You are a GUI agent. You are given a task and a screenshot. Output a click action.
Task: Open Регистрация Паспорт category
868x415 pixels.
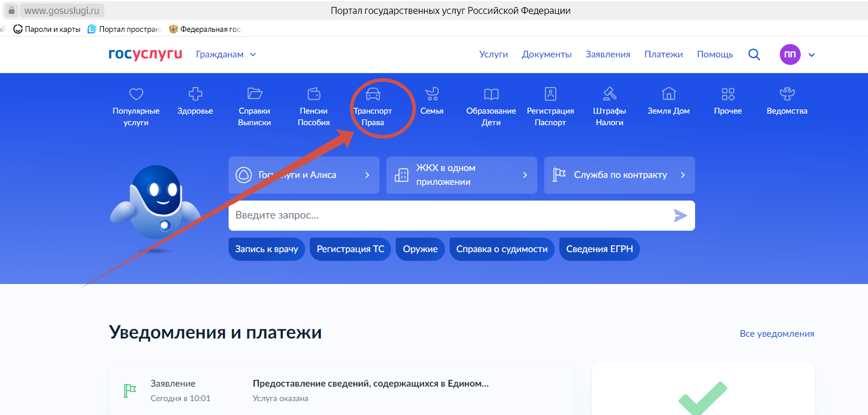550,107
